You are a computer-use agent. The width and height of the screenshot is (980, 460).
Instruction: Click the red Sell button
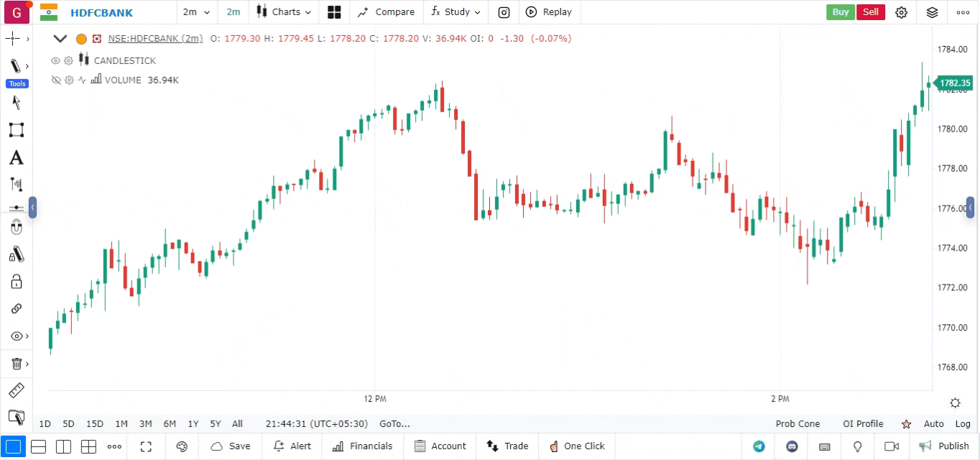[x=870, y=12]
